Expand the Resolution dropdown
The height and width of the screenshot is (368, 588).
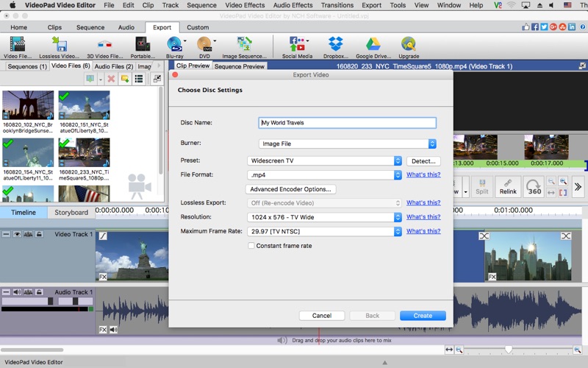coord(325,217)
